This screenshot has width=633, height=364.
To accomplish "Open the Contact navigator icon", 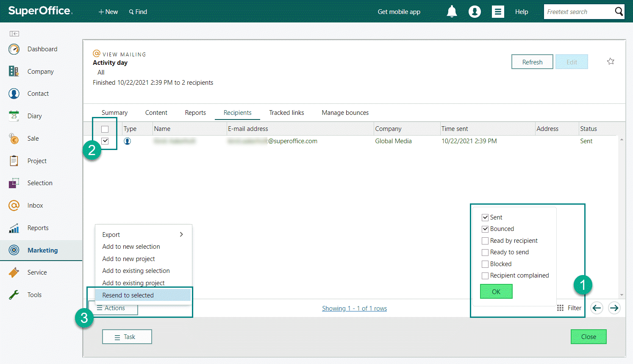I will pyautogui.click(x=14, y=94).
